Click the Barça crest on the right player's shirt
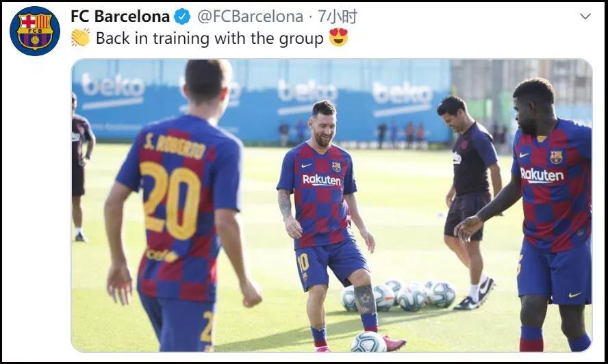608x364 pixels. (x=557, y=157)
